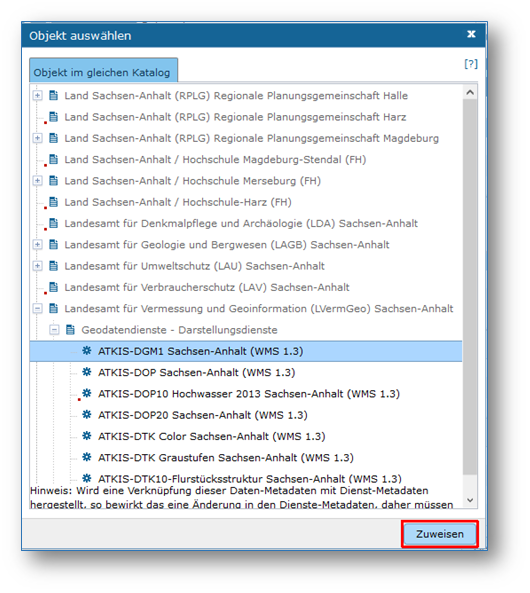Image resolution: width=530 pixels, height=593 pixels.
Task: Collapse Landesamt für Vermessung und Geoinformation node
Action: (37, 309)
